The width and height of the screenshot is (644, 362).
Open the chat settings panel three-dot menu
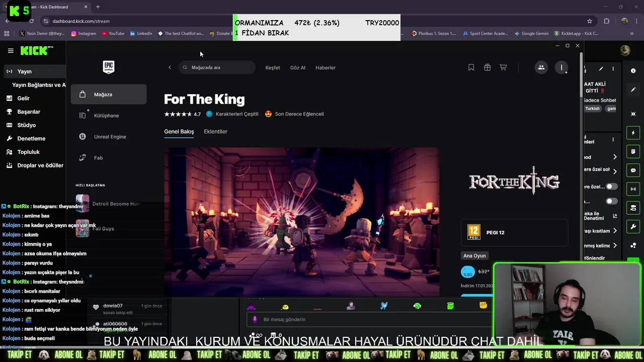coord(613,140)
